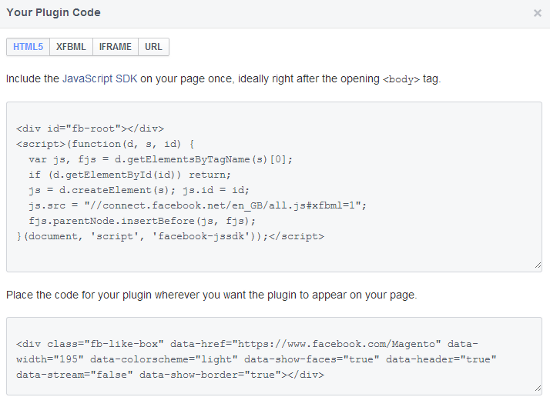Click the var js, fjs declaration line

point(160,160)
